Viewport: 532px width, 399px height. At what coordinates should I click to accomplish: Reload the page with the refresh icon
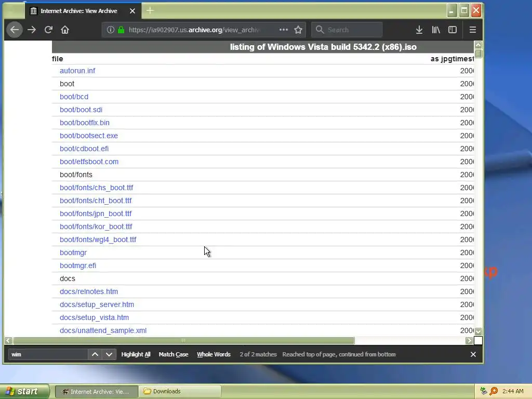tap(48, 30)
